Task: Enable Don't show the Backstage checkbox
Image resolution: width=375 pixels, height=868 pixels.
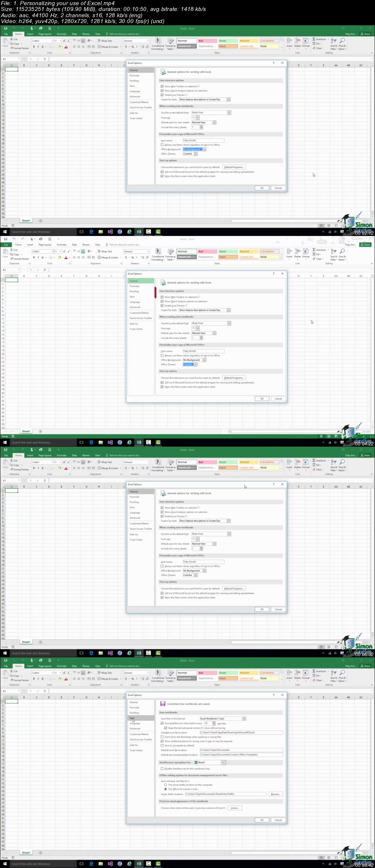Action: point(162,737)
